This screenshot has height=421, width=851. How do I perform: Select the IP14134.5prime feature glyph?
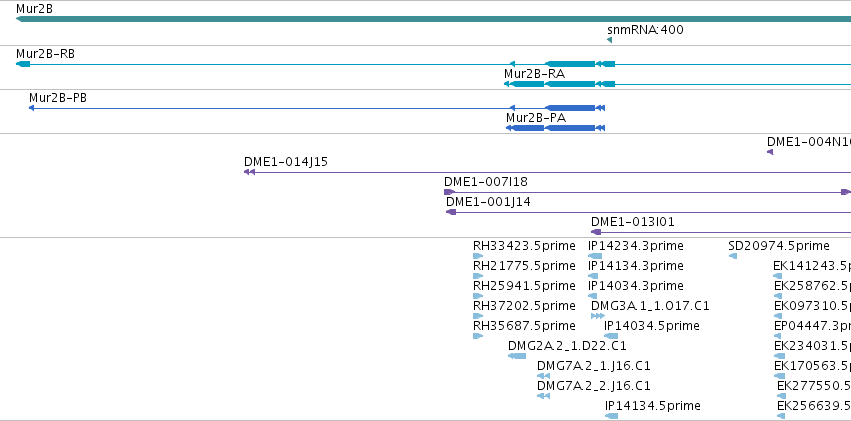click(612, 416)
